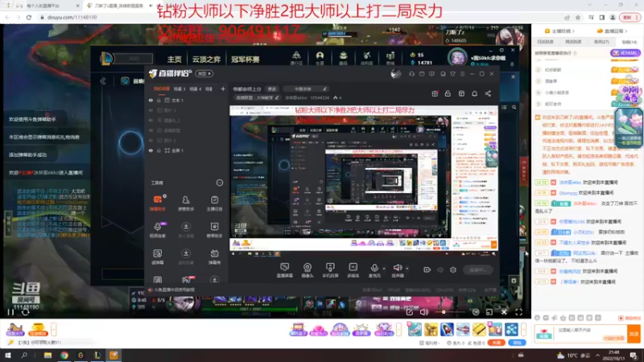Viewport: 644px width, 362px height.
Task: Mute the Douyu player volume icon
Action: (424, 312)
